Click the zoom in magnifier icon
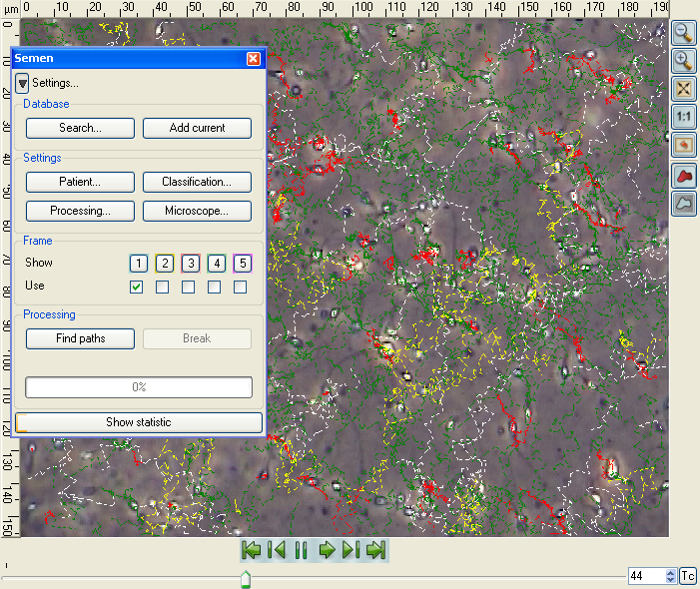 click(x=684, y=61)
